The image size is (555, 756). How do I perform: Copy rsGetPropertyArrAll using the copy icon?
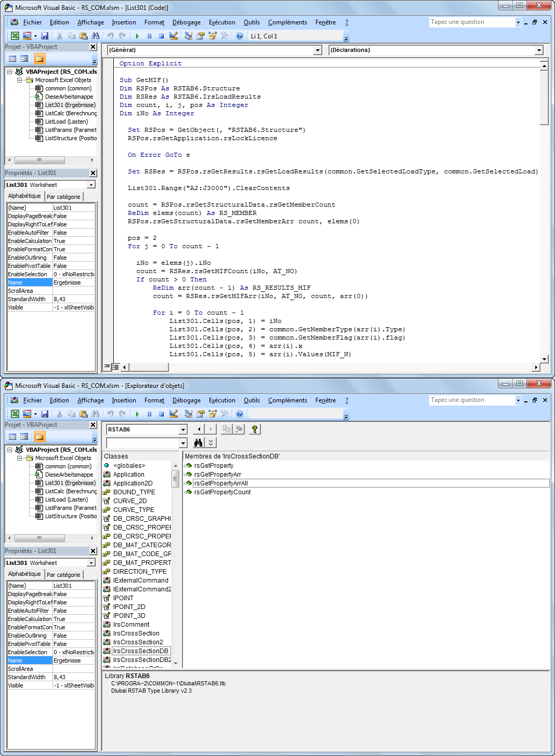click(226, 429)
